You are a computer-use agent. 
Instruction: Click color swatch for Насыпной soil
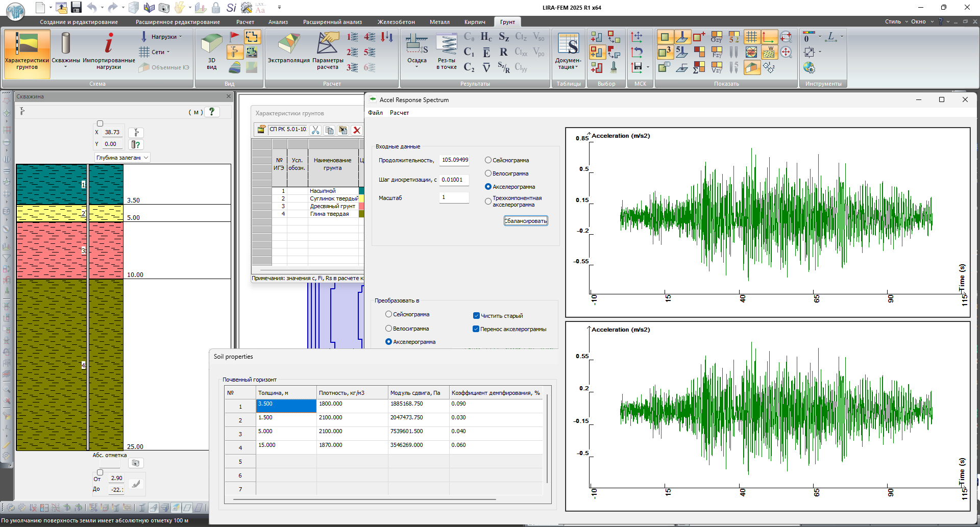(361, 191)
